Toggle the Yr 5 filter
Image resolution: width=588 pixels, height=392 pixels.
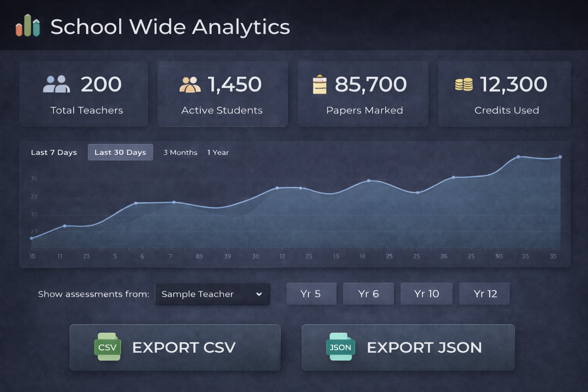(x=311, y=294)
